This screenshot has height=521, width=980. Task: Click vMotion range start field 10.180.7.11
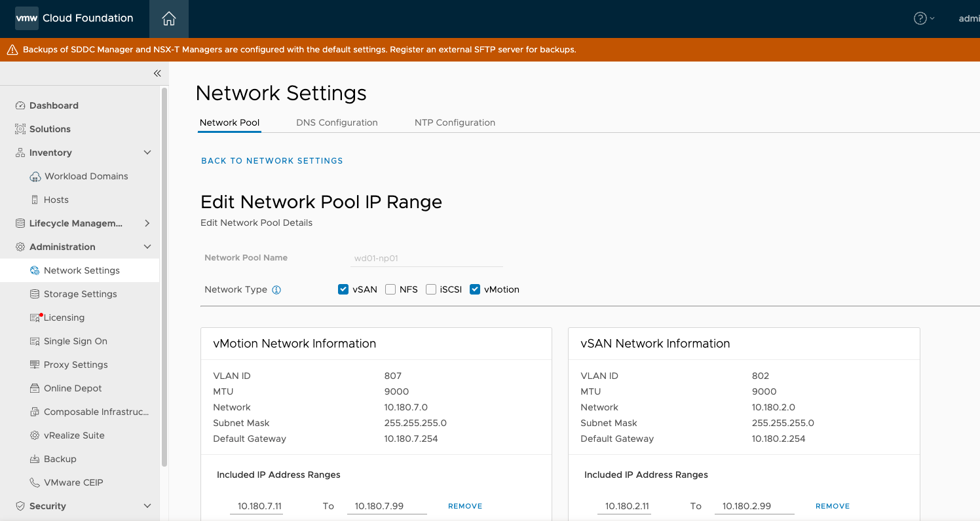point(257,506)
